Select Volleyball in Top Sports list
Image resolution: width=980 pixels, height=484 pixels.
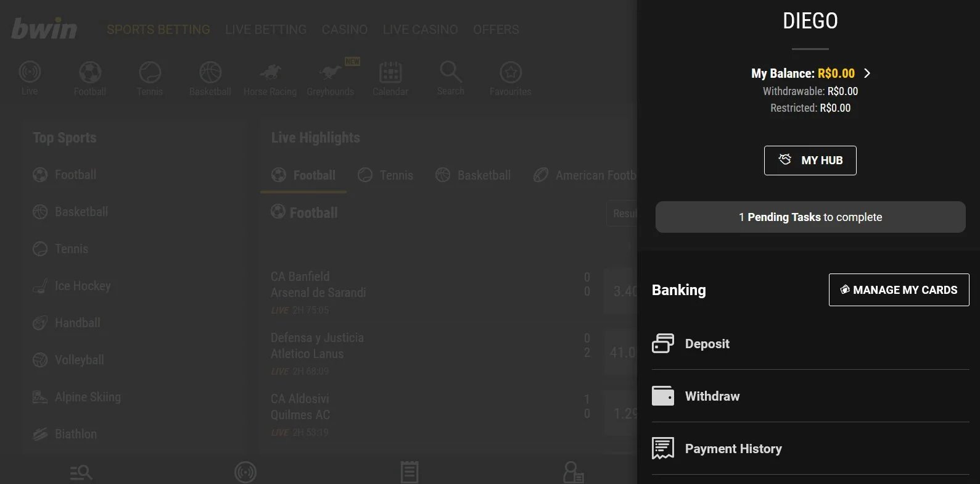coord(80,360)
